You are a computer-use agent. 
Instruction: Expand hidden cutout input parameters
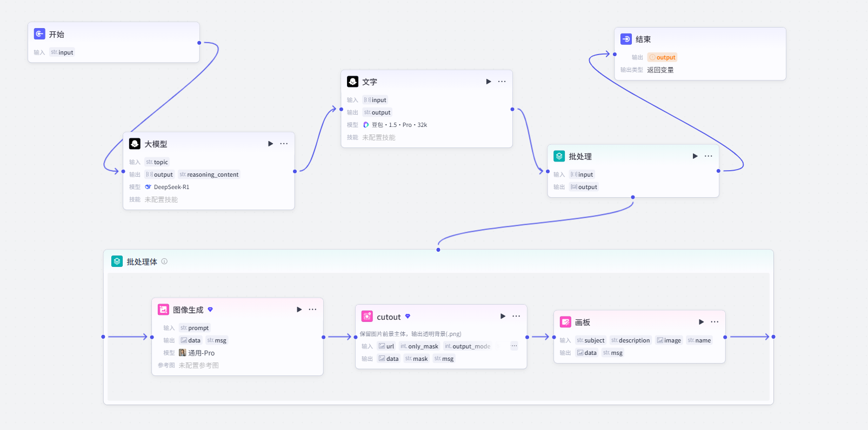[x=514, y=346]
